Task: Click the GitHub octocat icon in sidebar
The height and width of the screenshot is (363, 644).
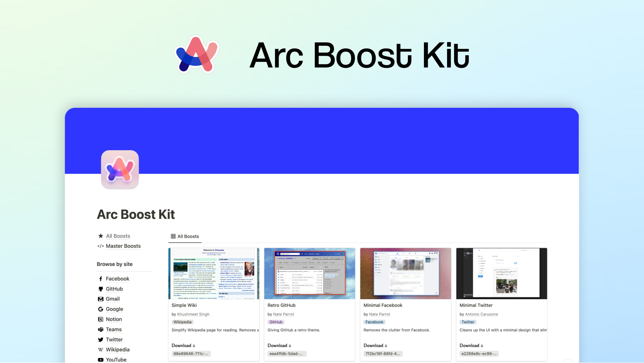Action: pyautogui.click(x=101, y=289)
